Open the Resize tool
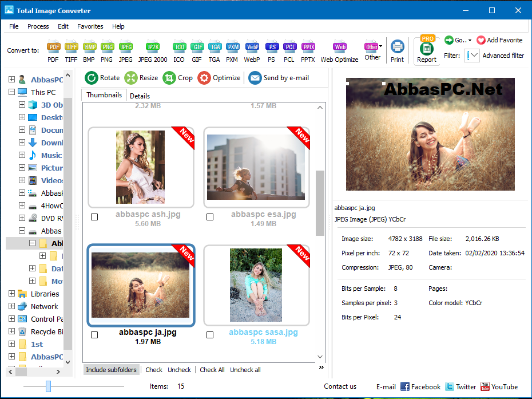The width and height of the screenshot is (532, 399). pos(141,78)
